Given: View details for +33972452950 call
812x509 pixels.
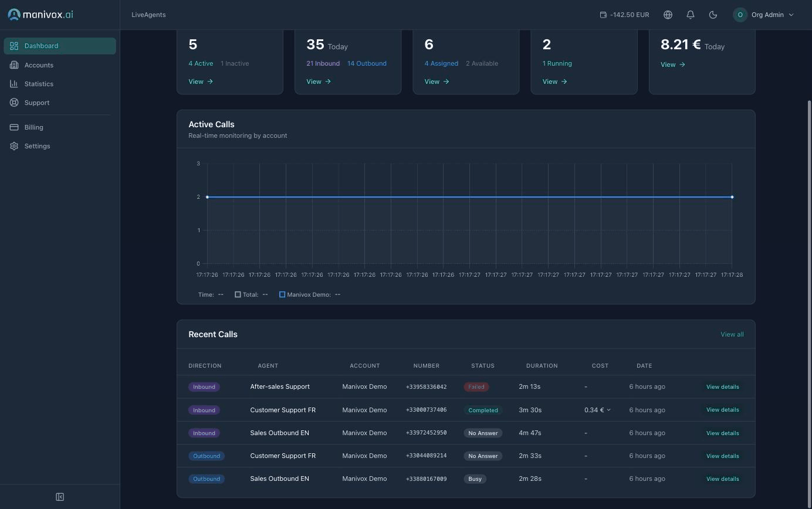Looking at the screenshot, I should click(x=722, y=433).
